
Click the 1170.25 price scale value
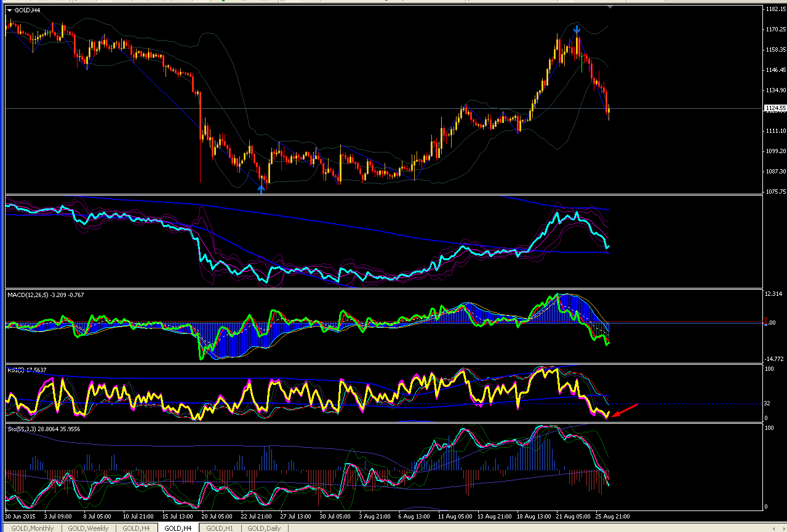775,30
